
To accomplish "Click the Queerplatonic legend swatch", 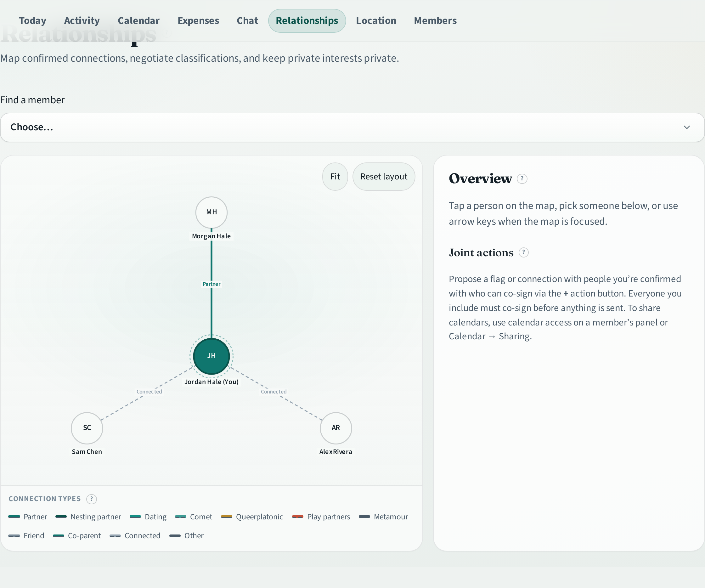I will [227, 517].
